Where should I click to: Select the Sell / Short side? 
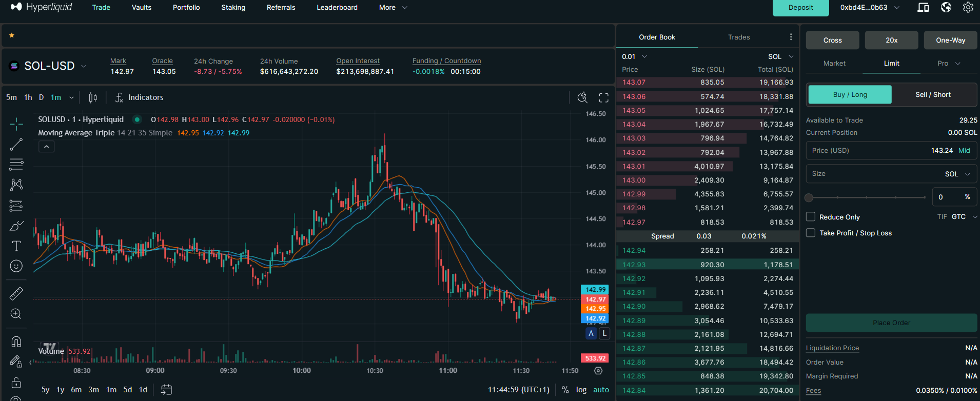pyautogui.click(x=933, y=94)
